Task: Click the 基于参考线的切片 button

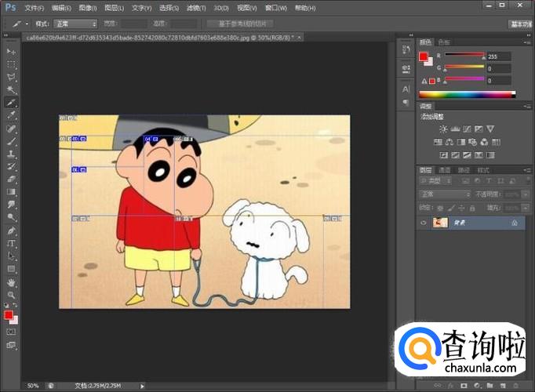Action: click(242, 24)
